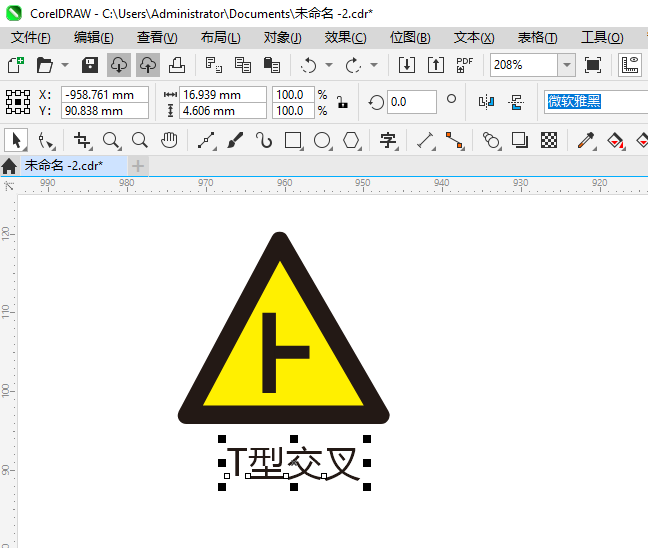Click the Y position field
The image size is (648, 548).
click(105, 111)
